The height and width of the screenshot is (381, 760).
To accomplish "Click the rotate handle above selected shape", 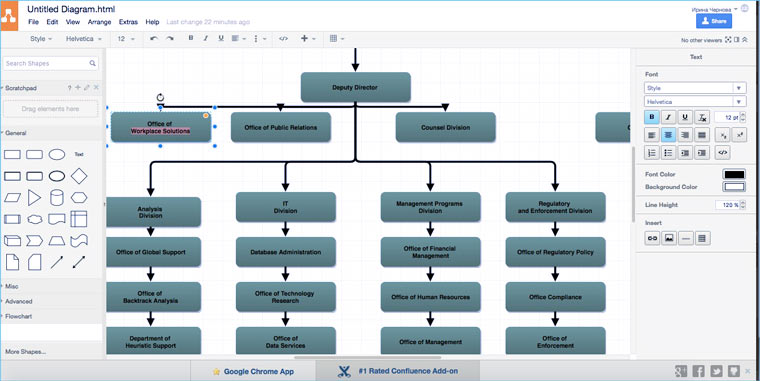I will click(160, 97).
